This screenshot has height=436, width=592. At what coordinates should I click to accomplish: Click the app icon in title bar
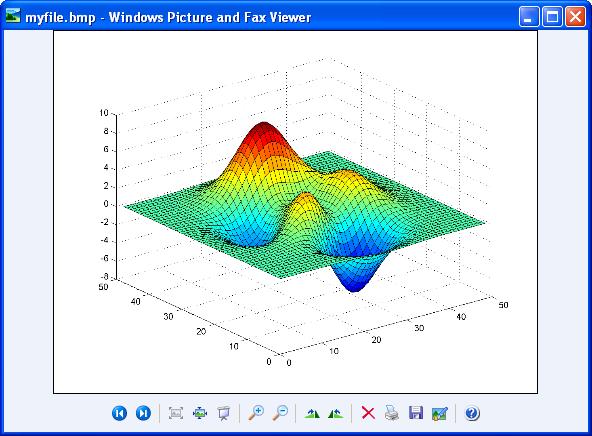point(13,15)
